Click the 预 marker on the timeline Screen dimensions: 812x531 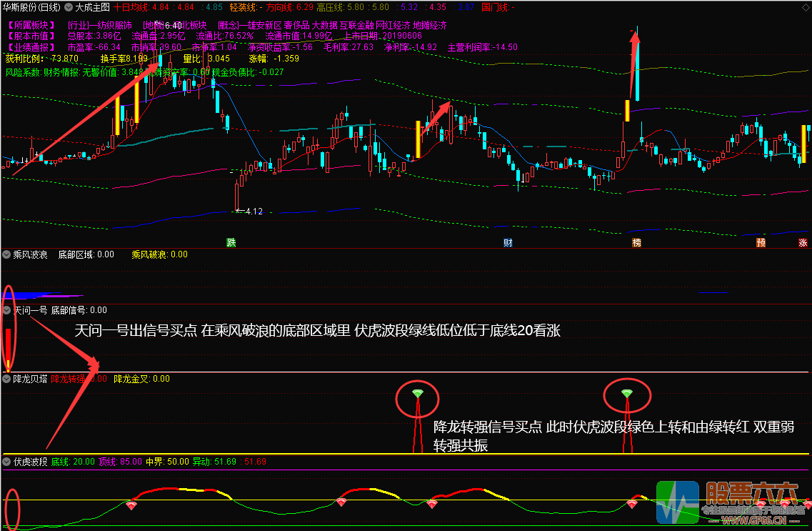pyautogui.click(x=761, y=242)
